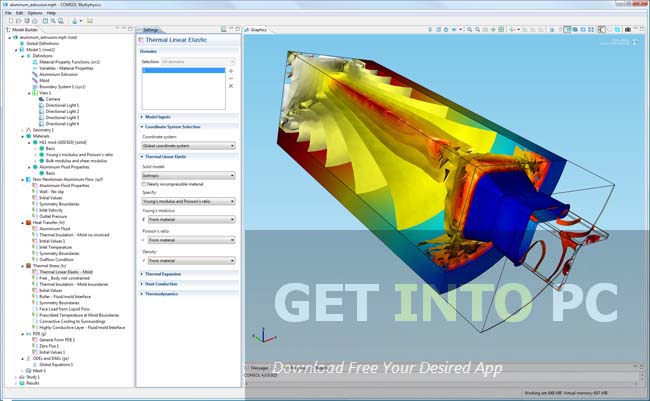
Task: Select Aluminum Extrusion under Definitions
Action: click(58, 74)
